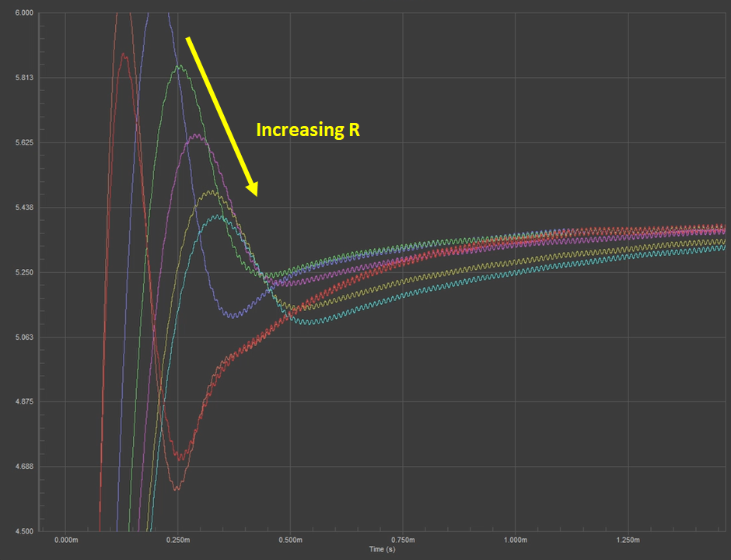Select the 0.000m time axis tick label
The width and height of the screenshot is (731, 560).
(x=66, y=540)
